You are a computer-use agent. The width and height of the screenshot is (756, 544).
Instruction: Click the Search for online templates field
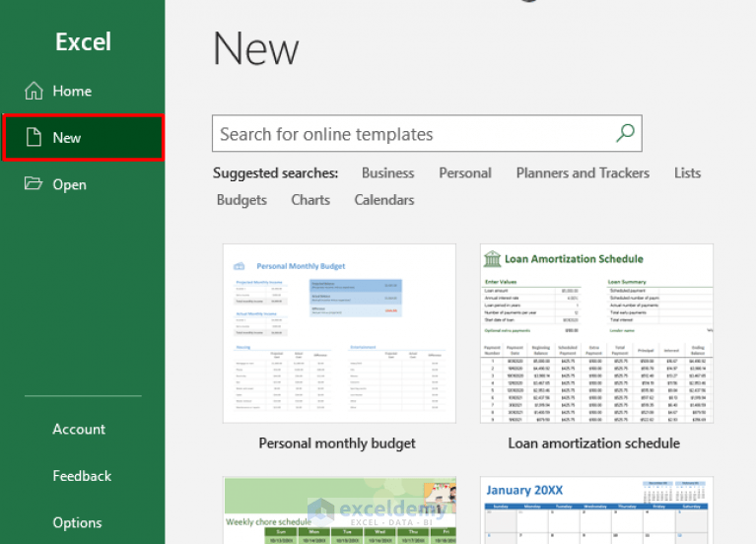coord(427,134)
